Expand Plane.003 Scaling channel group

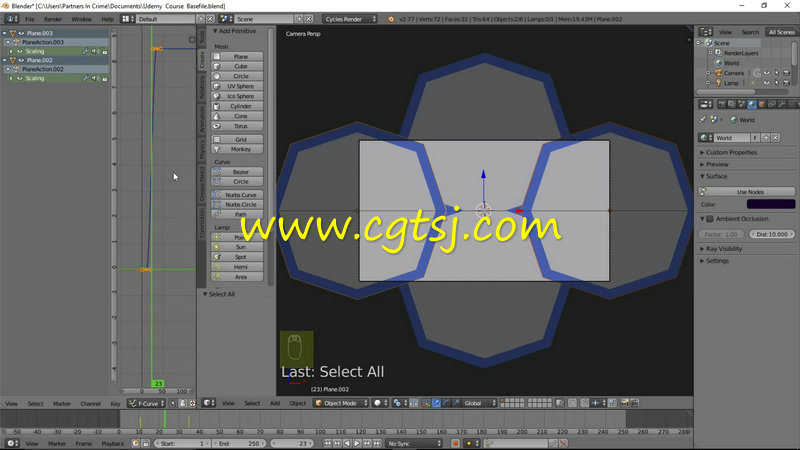pyautogui.click(x=11, y=52)
